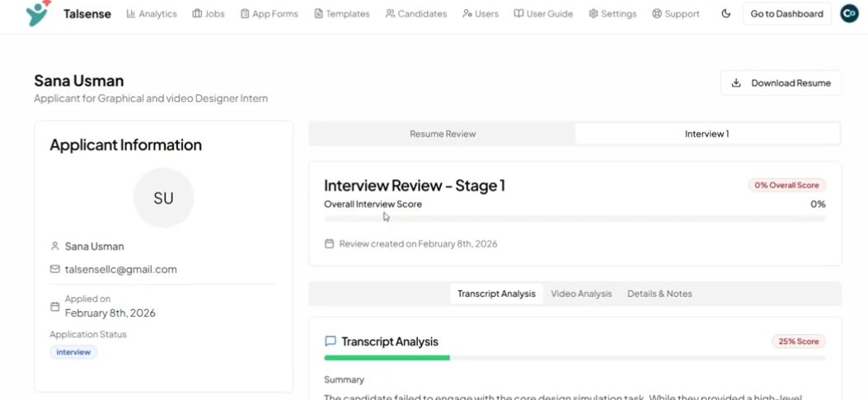Click the 25% Score badge
This screenshot has height=400, width=868.
[798, 341]
